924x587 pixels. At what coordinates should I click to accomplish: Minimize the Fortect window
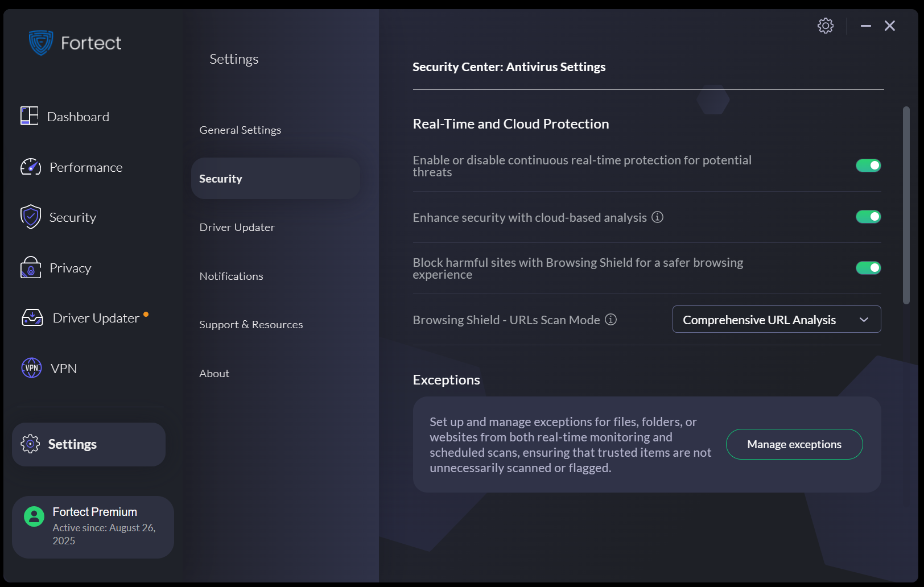point(866,26)
